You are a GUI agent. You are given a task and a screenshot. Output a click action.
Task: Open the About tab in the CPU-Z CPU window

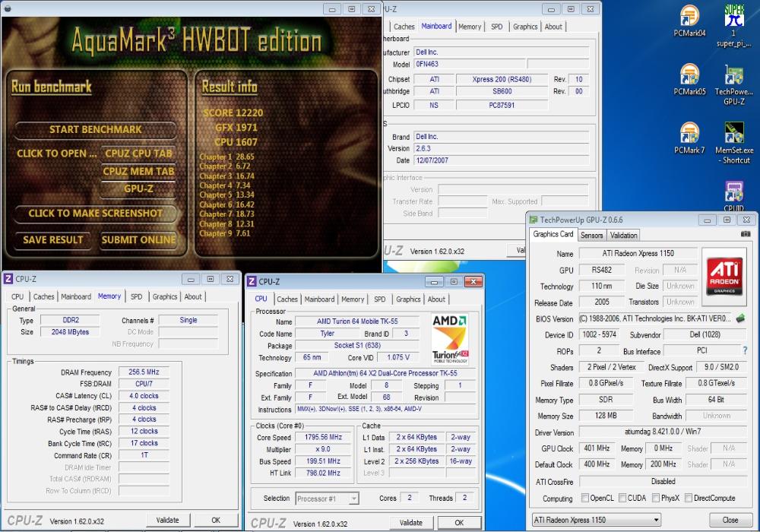(x=436, y=299)
